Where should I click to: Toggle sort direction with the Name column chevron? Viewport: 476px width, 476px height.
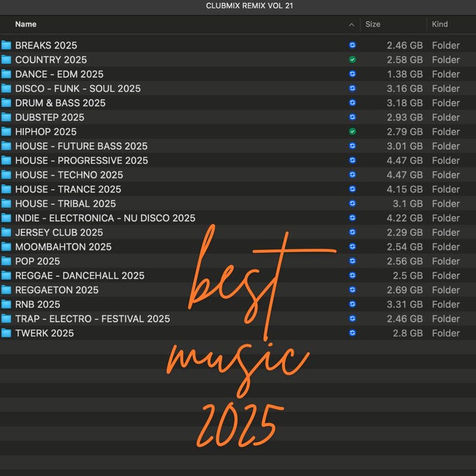pos(351,25)
